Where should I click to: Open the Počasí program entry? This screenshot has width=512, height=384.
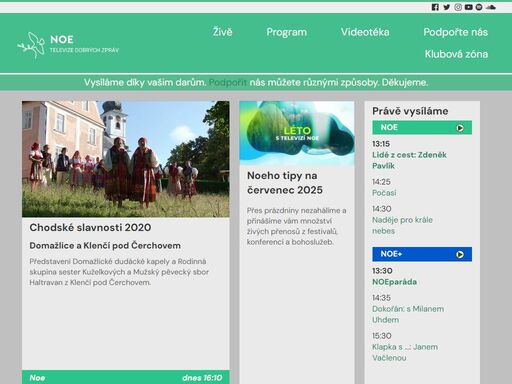click(384, 193)
